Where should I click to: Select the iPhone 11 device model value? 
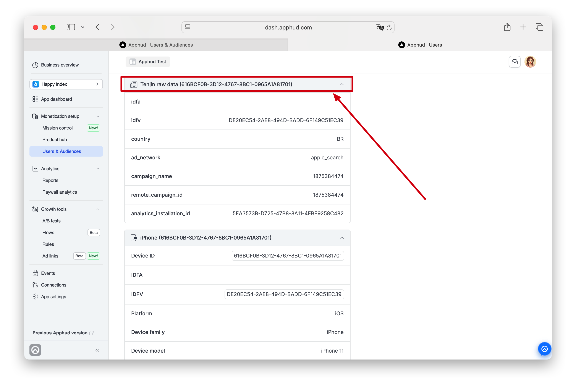[332, 351]
